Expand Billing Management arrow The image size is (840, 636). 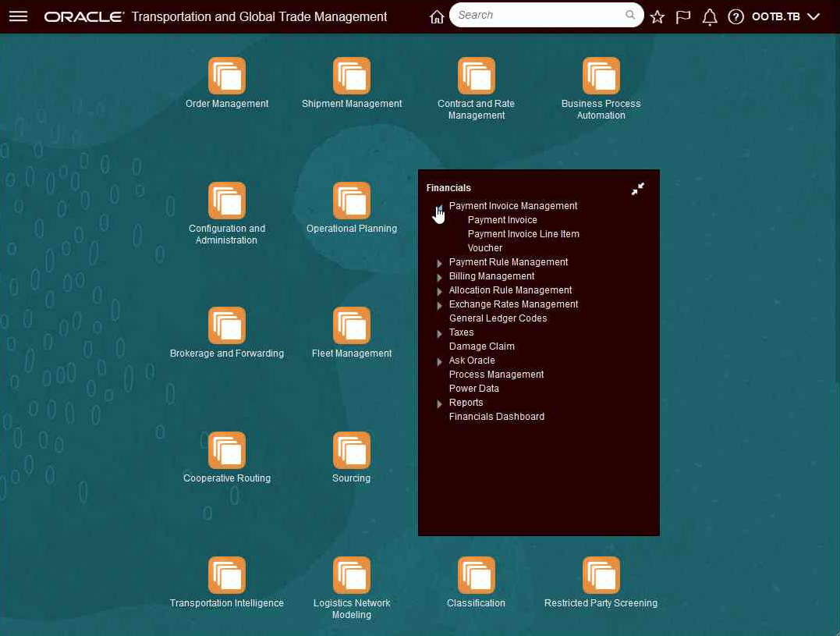coord(439,277)
